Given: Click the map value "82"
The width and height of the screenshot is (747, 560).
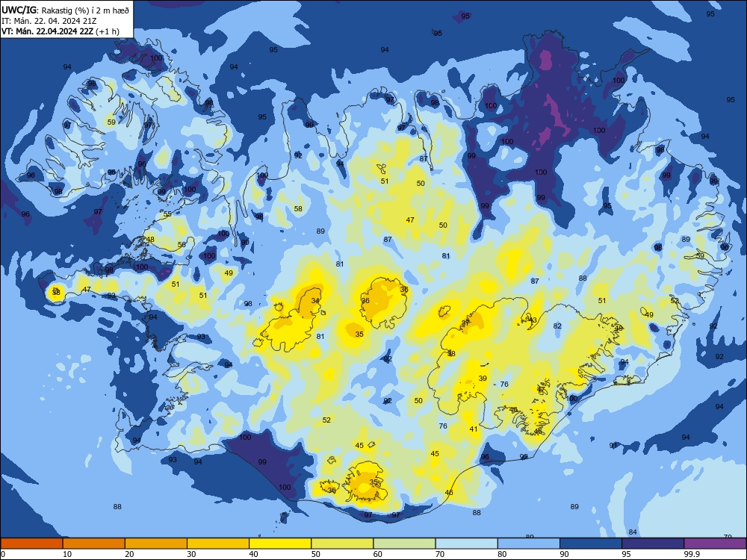Looking at the screenshot, I should pos(557,326).
